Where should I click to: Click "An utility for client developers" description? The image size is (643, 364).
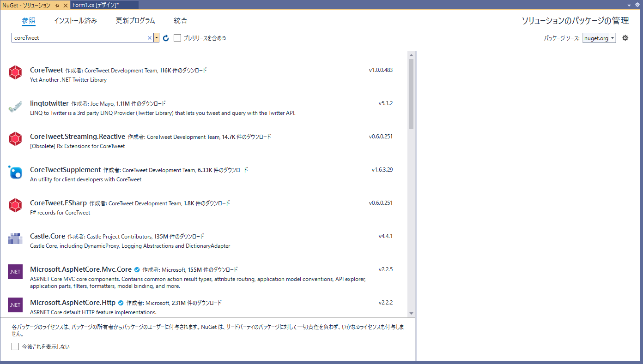click(x=86, y=179)
